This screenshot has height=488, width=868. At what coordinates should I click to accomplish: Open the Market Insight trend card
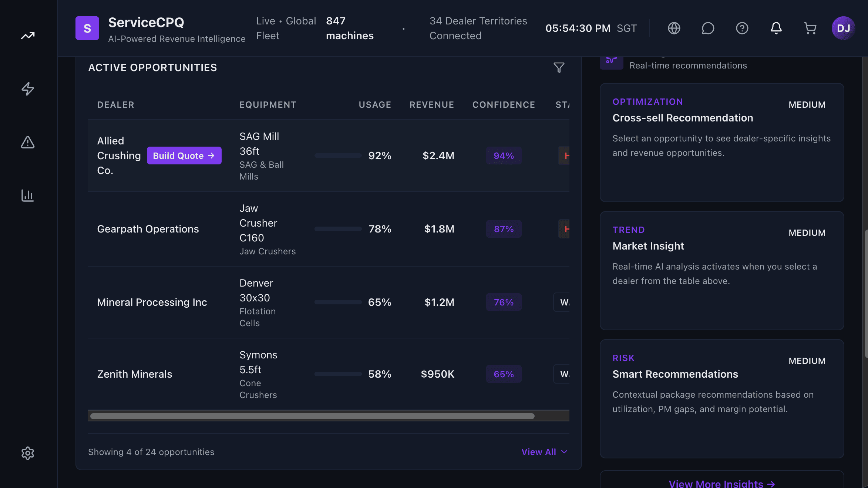[x=721, y=271]
